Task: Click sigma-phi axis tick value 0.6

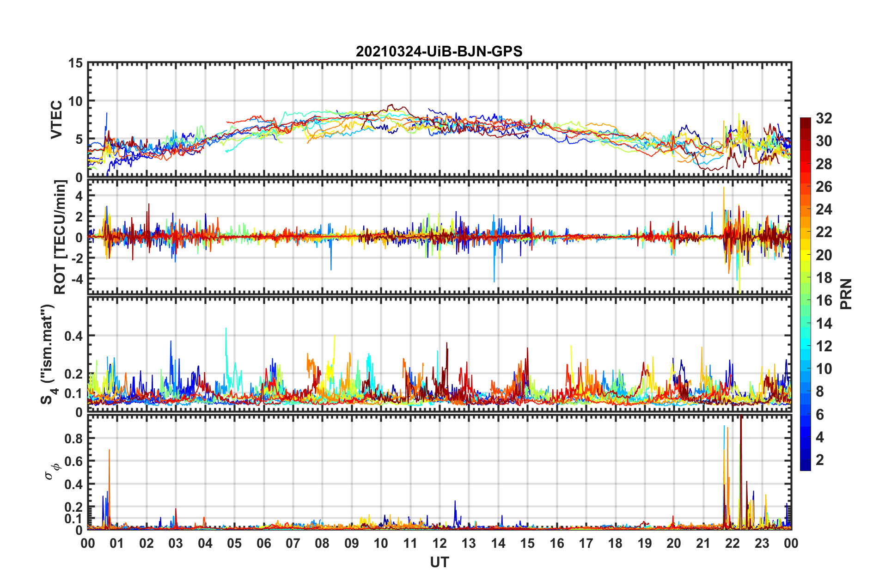Action: click(73, 461)
